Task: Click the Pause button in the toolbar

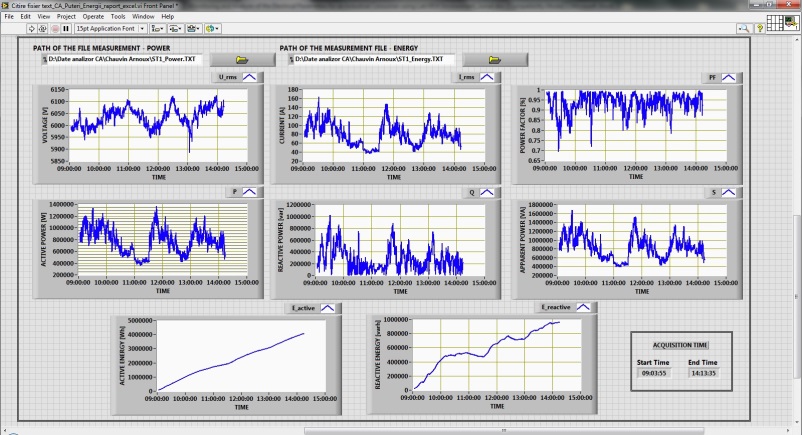Action: pyautogui.click(x=66, y=29)
